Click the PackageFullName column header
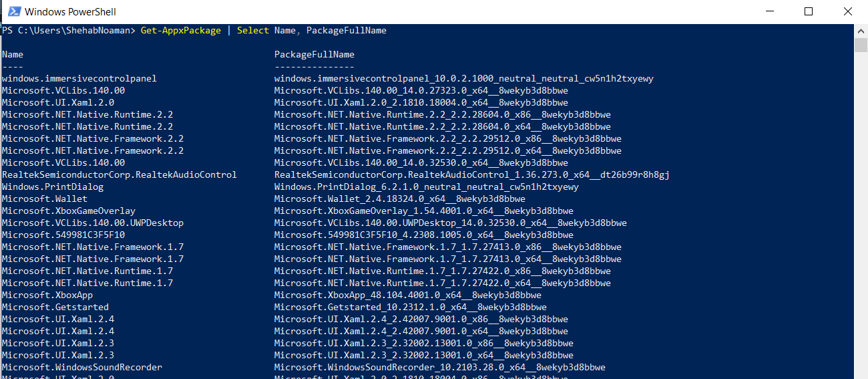This screenshot has width=868, height=379. tap(314, 55)
